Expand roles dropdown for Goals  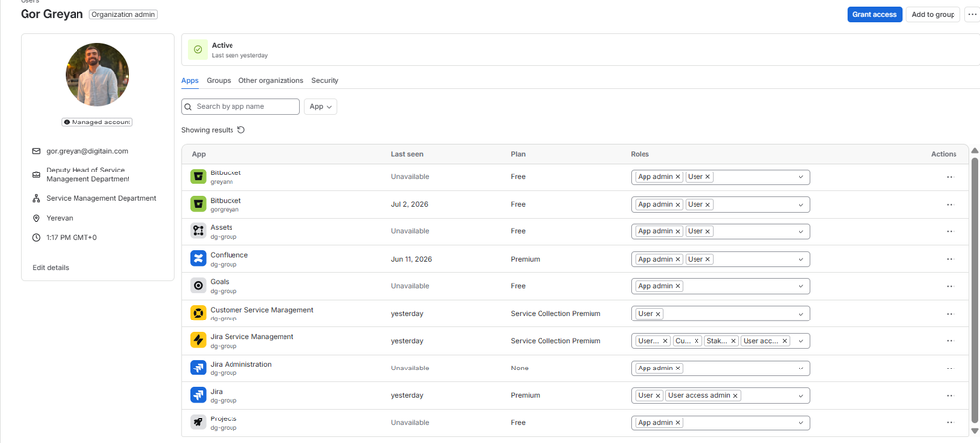coord(800,286)
